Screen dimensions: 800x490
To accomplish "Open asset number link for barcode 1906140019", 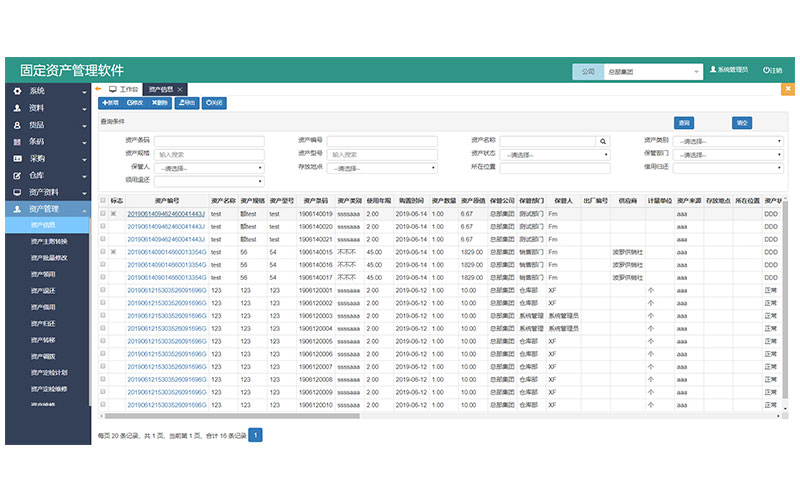I will click(166, 214).
